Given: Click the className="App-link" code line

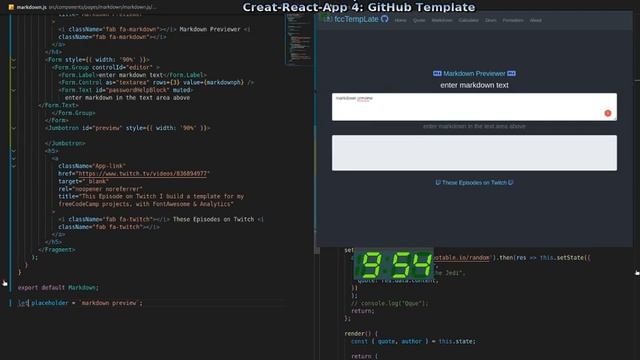Looking at the screenshot, I should [x=92, y=166].
